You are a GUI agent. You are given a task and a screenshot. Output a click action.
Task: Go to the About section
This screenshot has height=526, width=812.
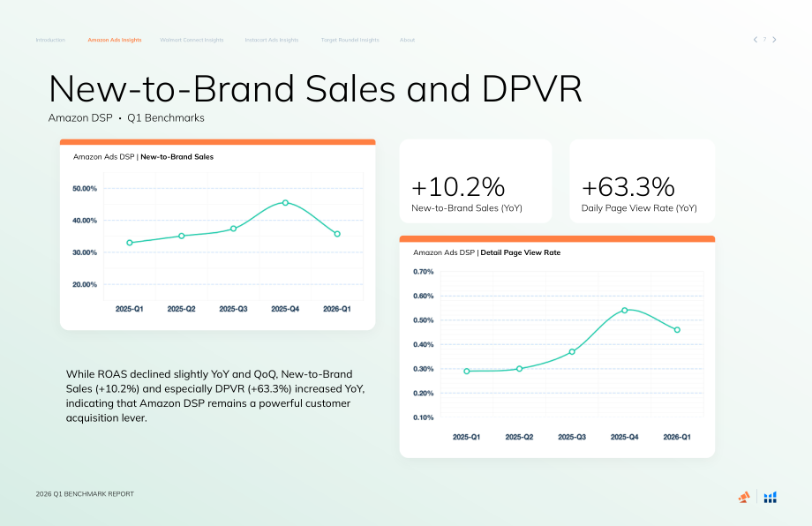407,40
